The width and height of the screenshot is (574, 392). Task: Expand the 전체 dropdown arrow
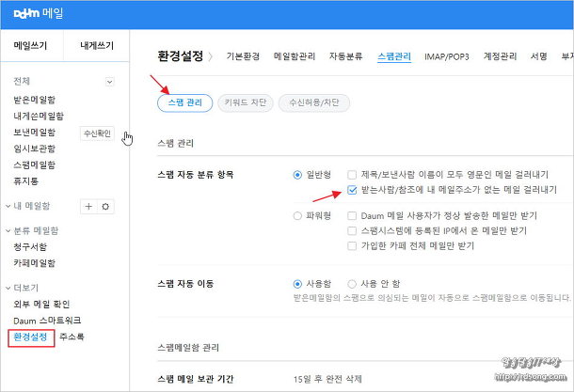(109, 83)
